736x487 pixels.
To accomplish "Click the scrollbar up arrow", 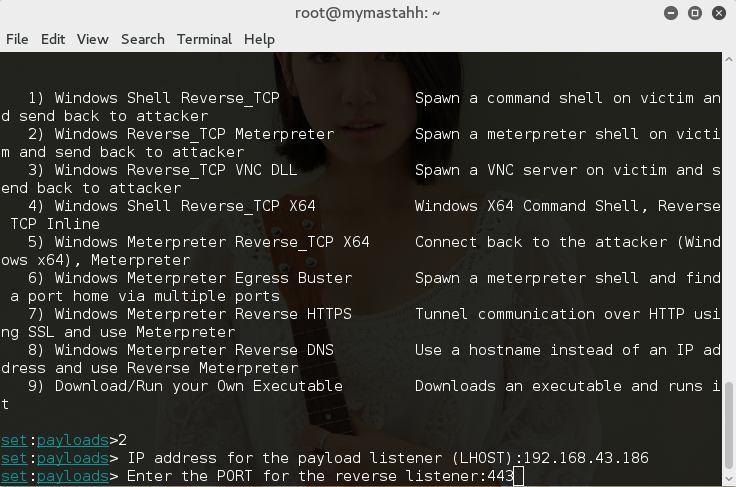I will 728,59.
